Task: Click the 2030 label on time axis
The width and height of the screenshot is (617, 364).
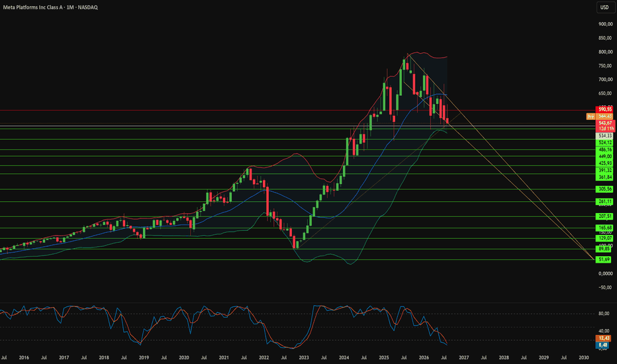Action: 583,357
